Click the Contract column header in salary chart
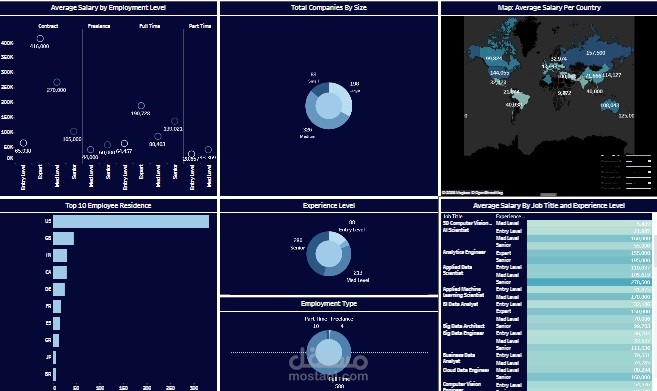The height and width of the screenshot is (391, 657). (x=48, y=26)
